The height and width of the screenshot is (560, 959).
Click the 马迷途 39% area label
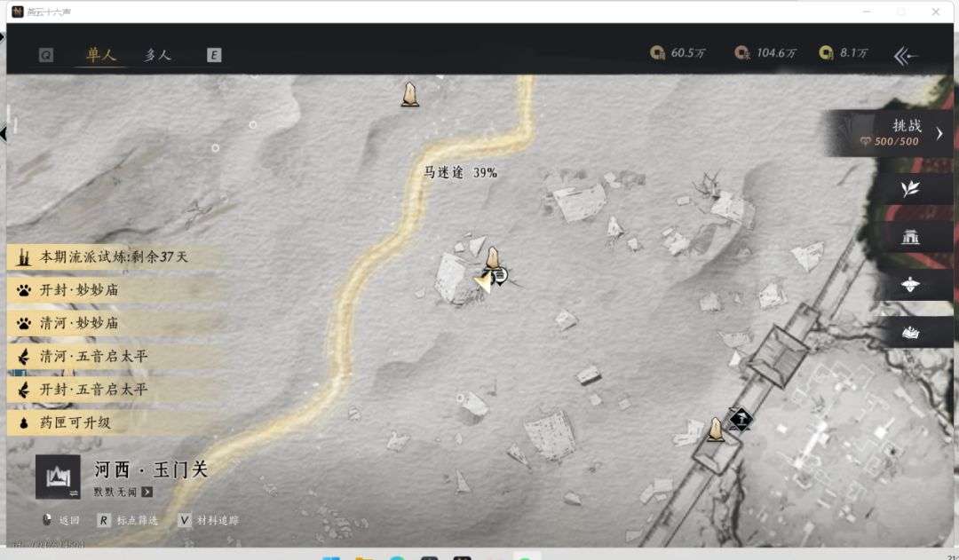click(461, 173)
